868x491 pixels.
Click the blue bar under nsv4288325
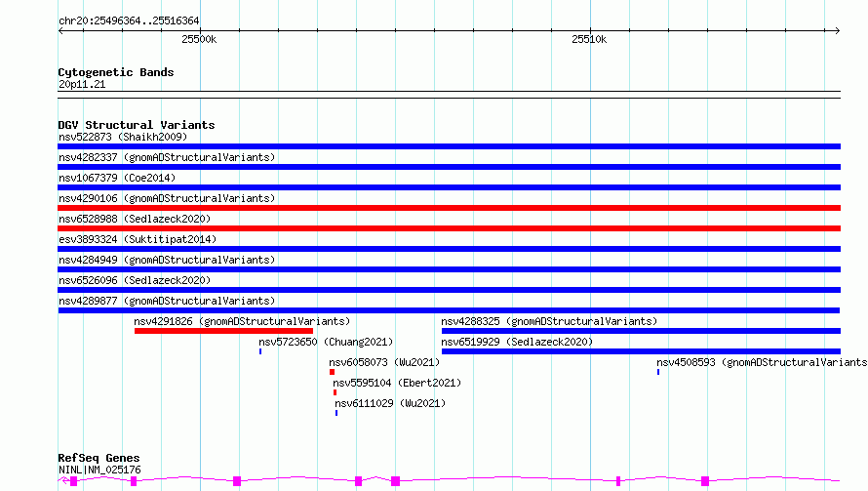point(641,331)
